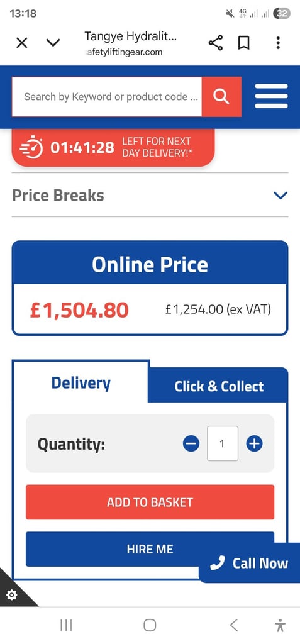Image resolution: width=300 pixels, height=644 pixels.
Task: Open browser three-dot options menu
Action: click(278, 43)
